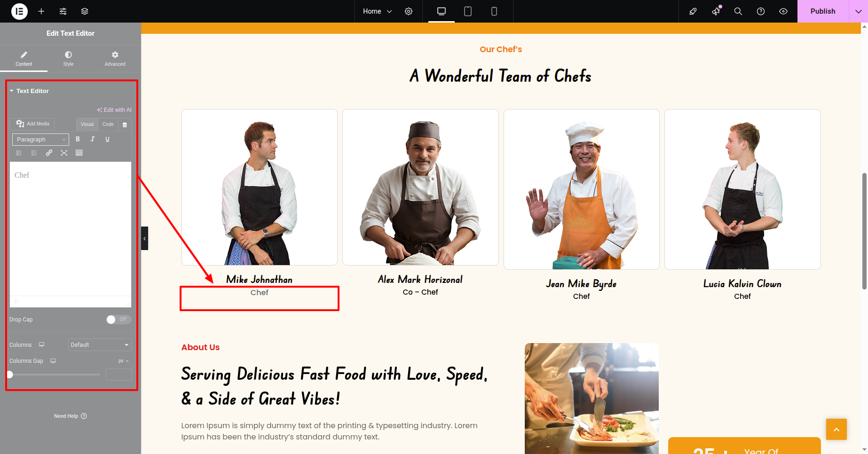Click the Edit with AI link
The width and height of the screenshot is (868, 454).
114,110
